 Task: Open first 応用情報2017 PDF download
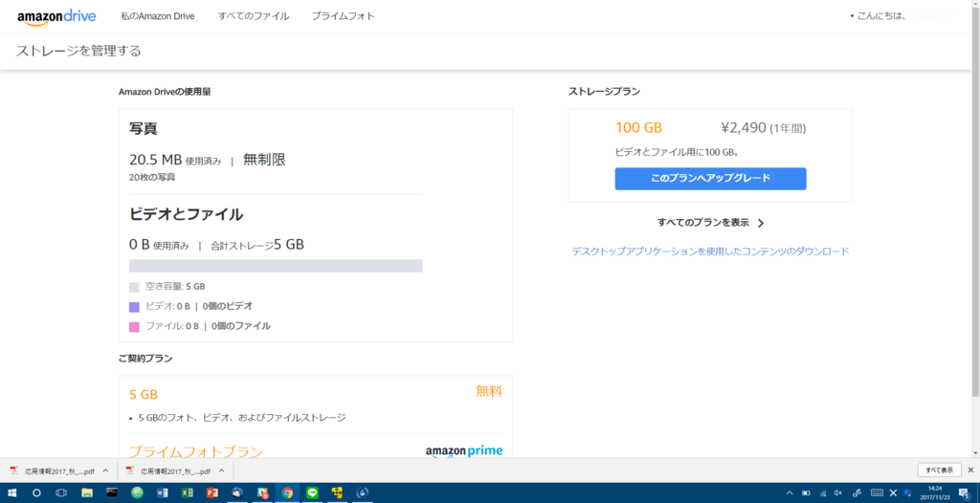tap(52, 470)
